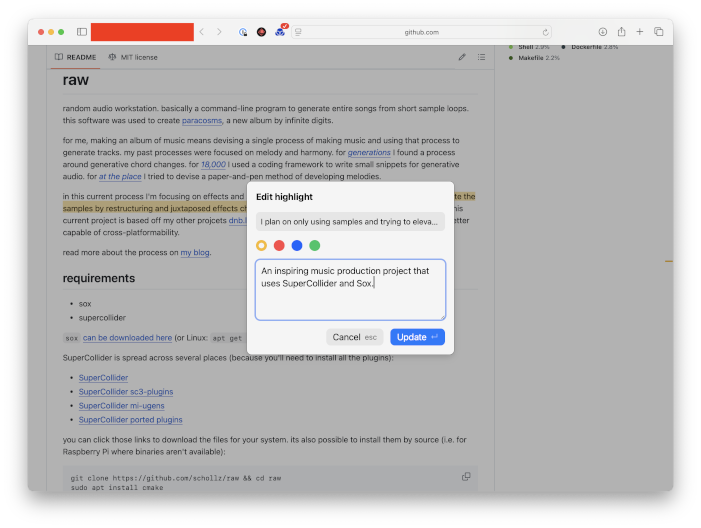Cancel the highlight edit
The width and height of the screenshot is (701, 528).
point(355,337)
